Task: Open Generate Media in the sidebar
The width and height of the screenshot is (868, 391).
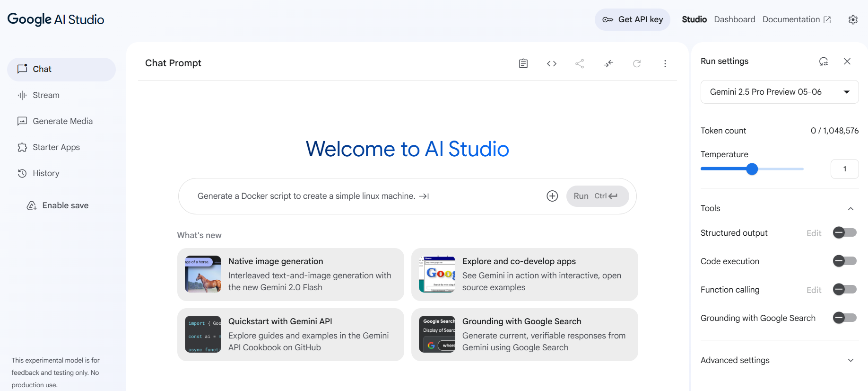Action: tap(61, 121)
